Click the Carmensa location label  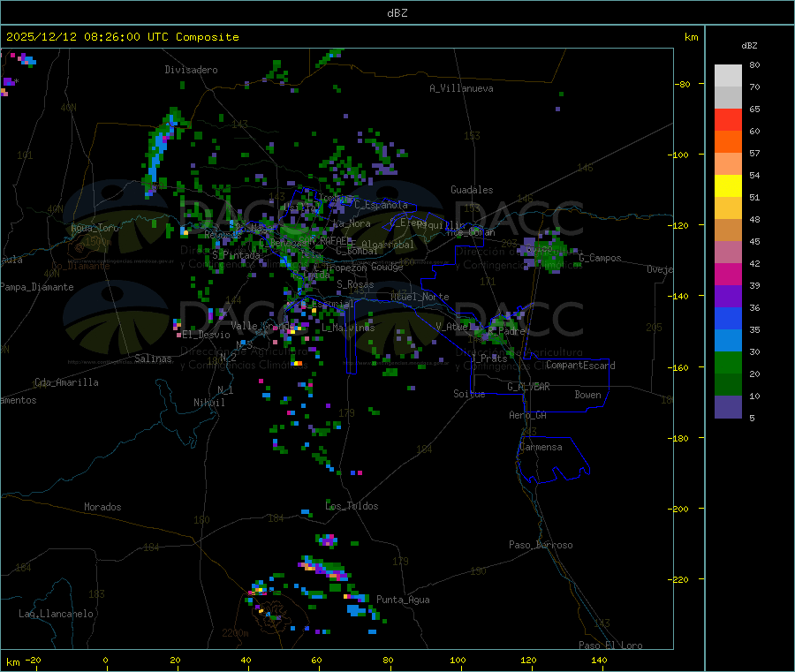[x=541, y=447]
